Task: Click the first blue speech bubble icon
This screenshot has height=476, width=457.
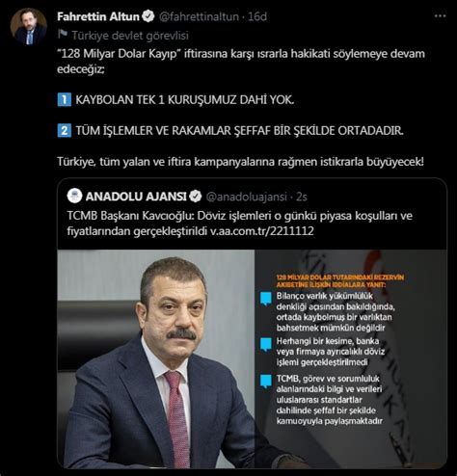Action: click(x=266, y=299)
